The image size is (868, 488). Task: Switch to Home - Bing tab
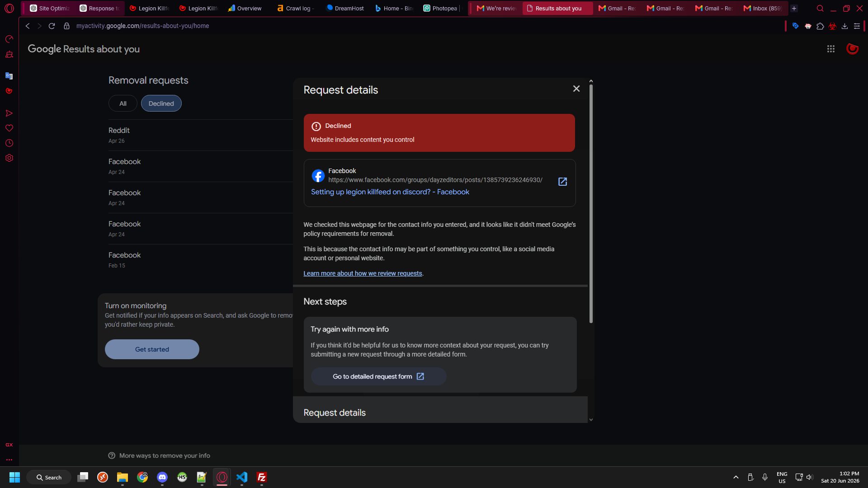pos(394,9)
